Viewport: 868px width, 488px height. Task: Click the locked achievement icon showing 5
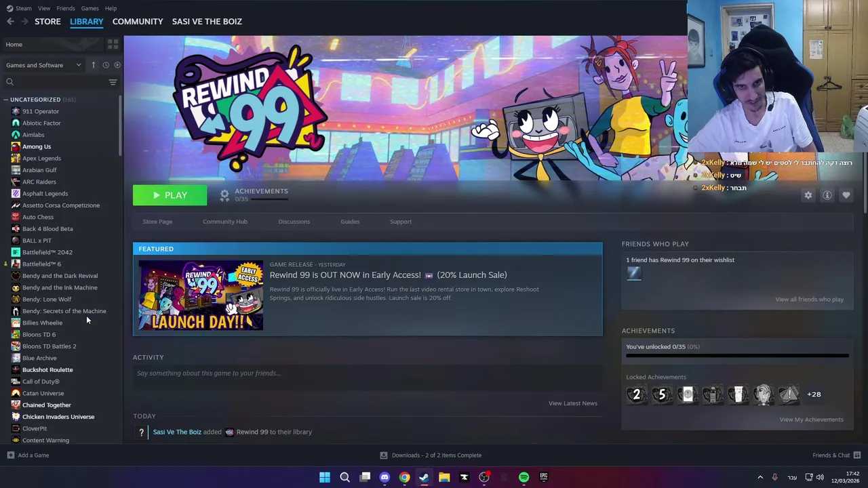(x=662, y=394)
